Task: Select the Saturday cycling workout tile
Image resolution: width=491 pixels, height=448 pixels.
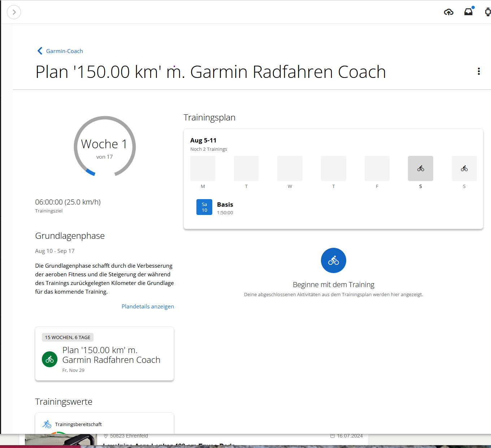Action: coord(421,168)
